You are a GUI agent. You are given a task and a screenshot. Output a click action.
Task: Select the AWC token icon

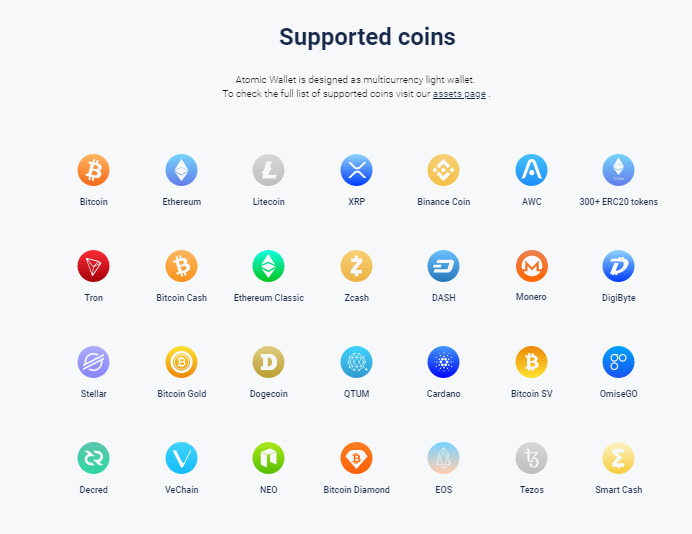tap(531, 170)
